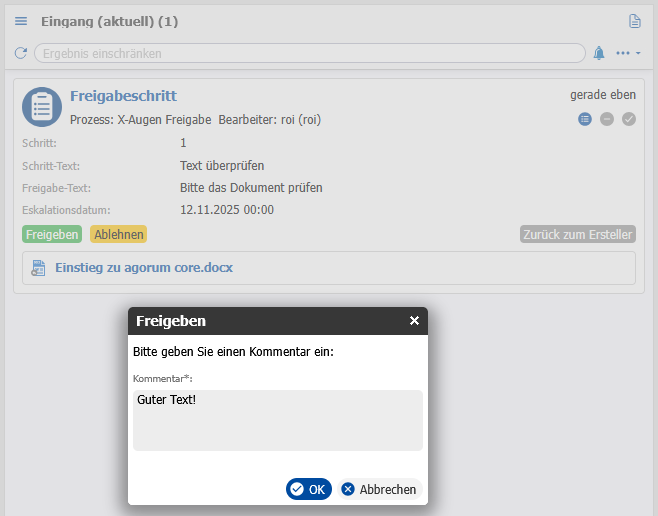This screenshot has height=516, width=658.
Task: Confirm the comment with OK
Action: pos(308,489)
